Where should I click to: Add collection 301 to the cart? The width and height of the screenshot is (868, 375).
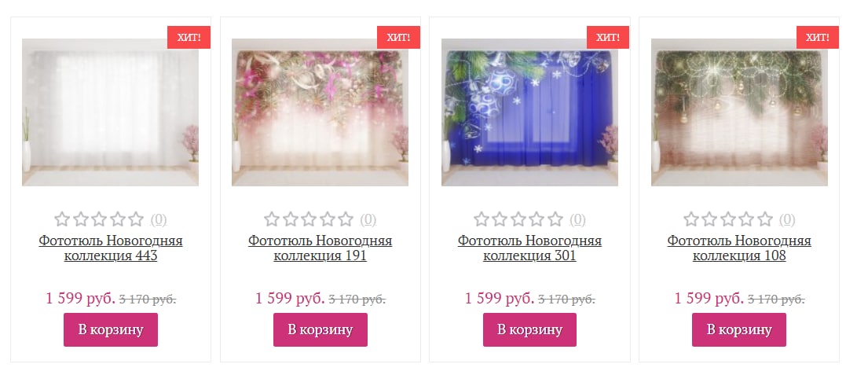529,329
